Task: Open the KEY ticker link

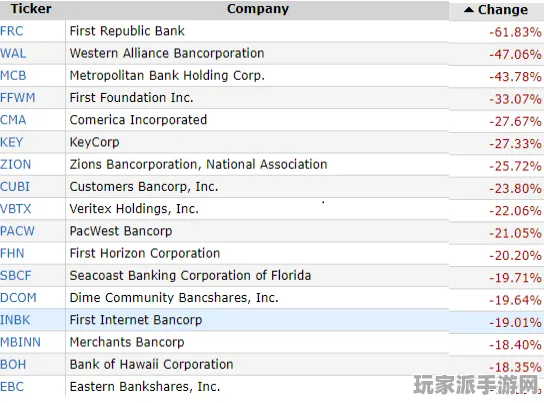Action: [x=12, y=142]
